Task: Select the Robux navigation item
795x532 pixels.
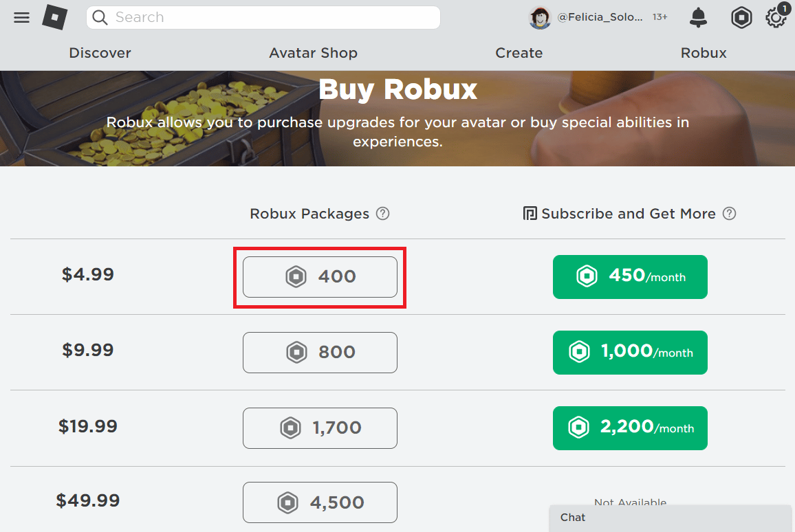Action: [x=704, y=53]
